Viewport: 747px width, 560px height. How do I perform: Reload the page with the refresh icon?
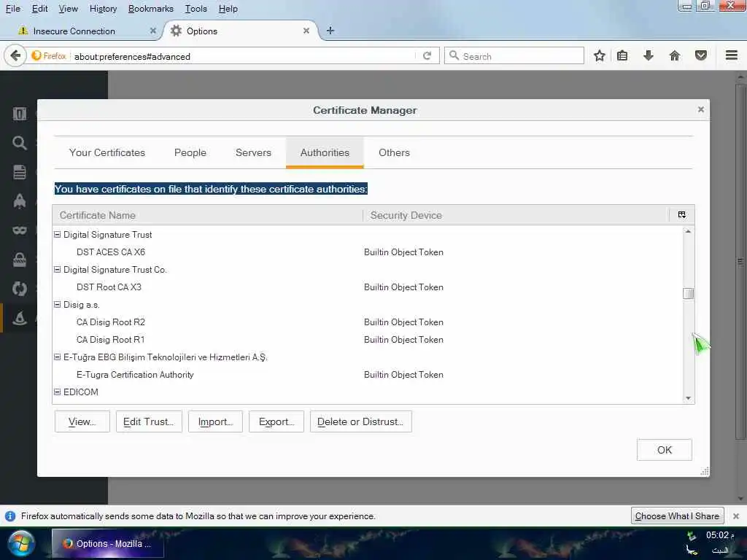click(427, 56)
